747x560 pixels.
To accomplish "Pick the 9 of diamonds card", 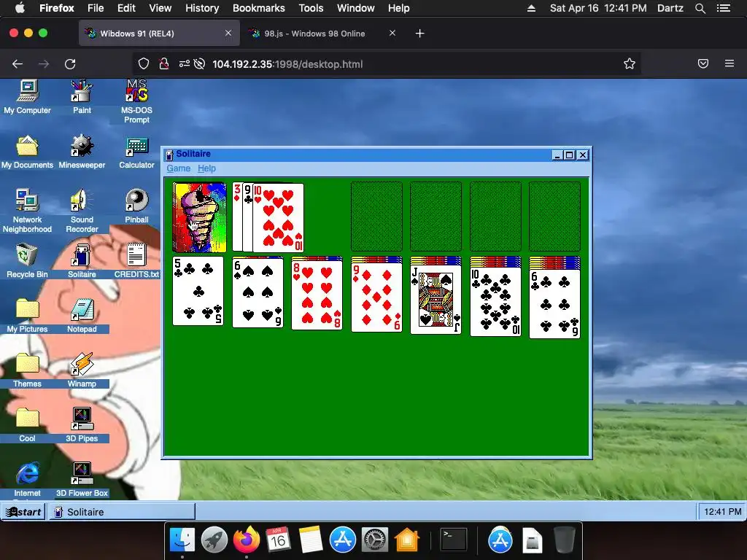I will pyautogui.click(x=376, y=297).
